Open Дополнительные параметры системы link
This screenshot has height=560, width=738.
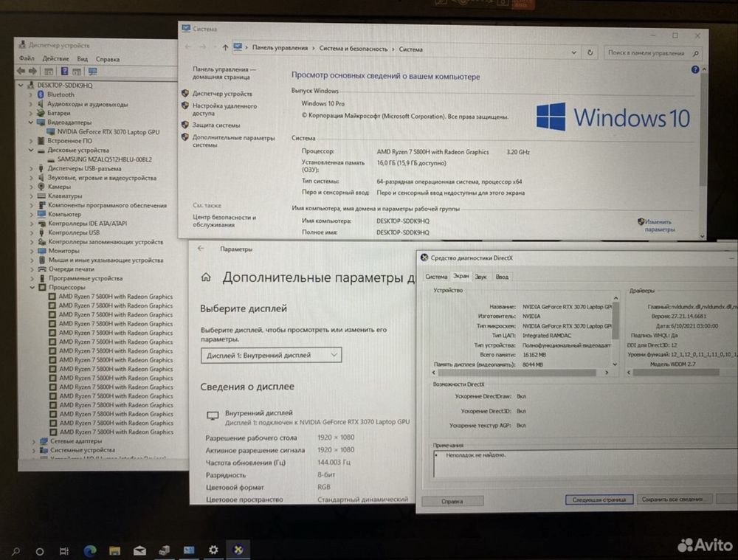(x=233, y=141)
